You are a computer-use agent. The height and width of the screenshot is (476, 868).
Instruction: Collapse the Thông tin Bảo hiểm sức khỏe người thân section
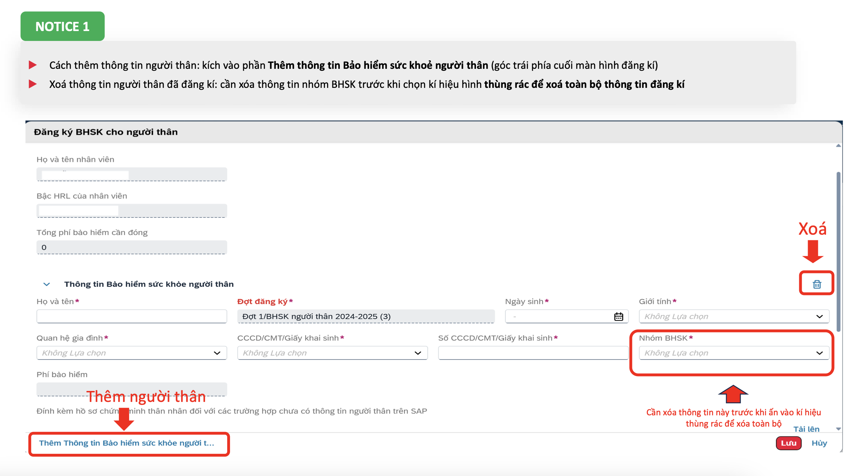47,284
